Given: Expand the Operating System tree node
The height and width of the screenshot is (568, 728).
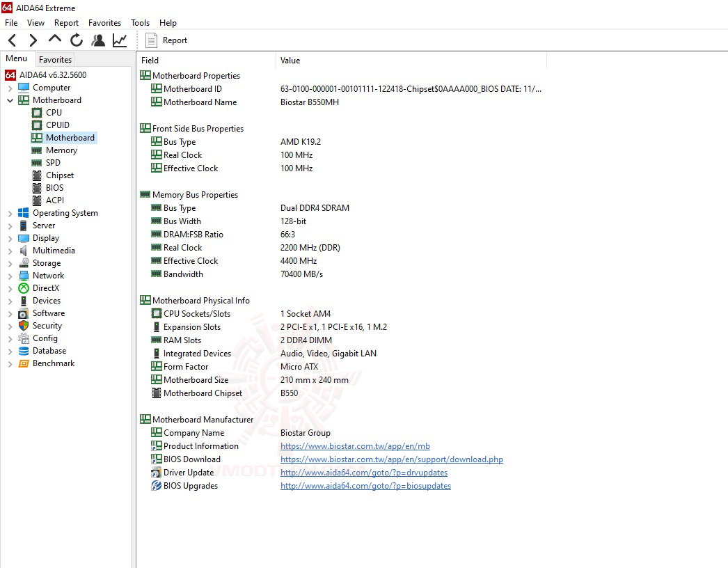Looking at the screenshot, I should [x=10, y=213].
